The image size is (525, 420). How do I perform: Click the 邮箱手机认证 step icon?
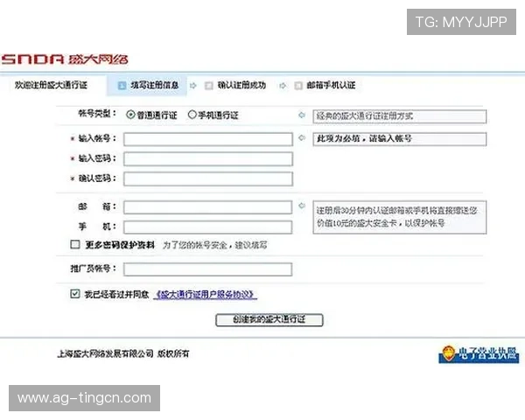coord(298,86)
